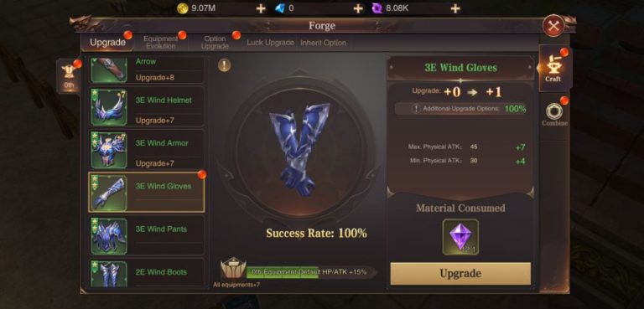Open the Inherit Option tab

[x=323, y=43]
